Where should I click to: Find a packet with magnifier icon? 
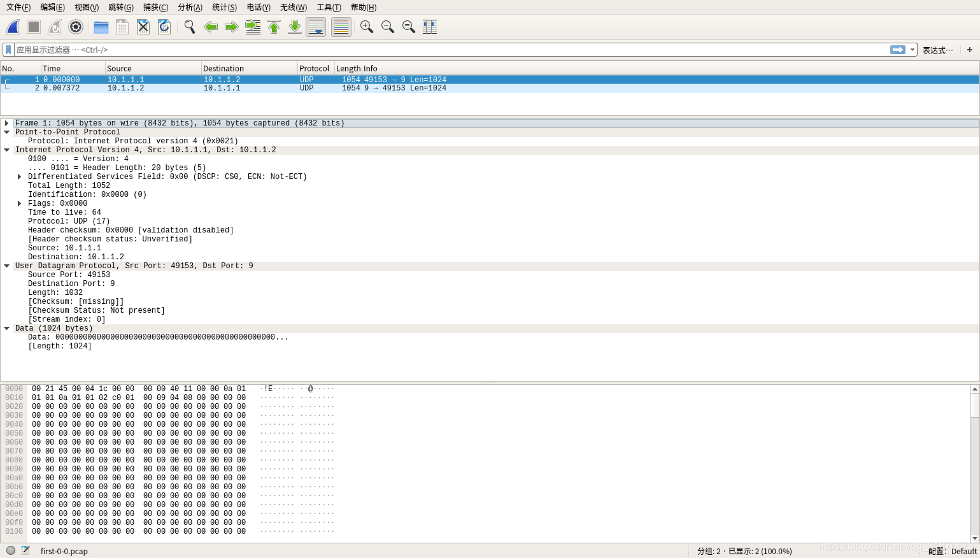point(190,27)
